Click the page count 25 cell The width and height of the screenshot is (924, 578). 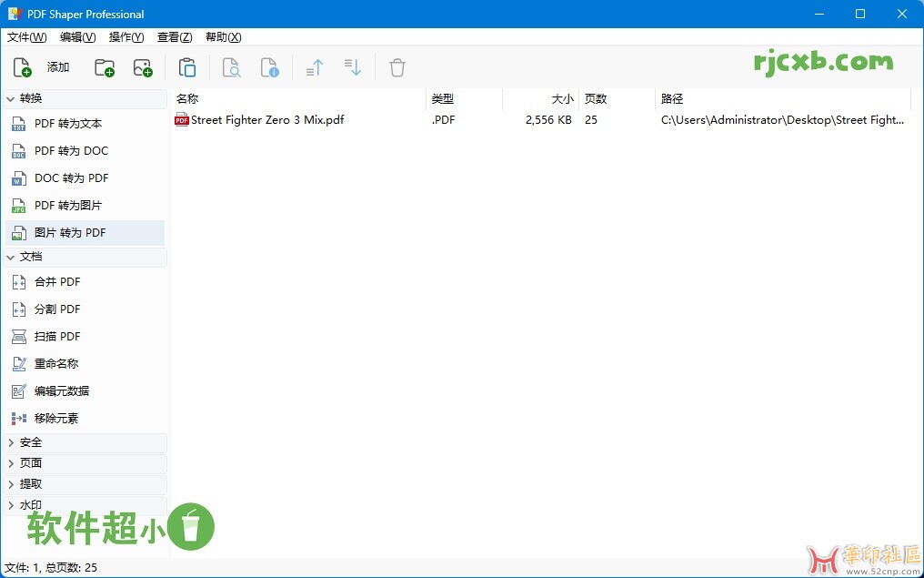point(591,120)
